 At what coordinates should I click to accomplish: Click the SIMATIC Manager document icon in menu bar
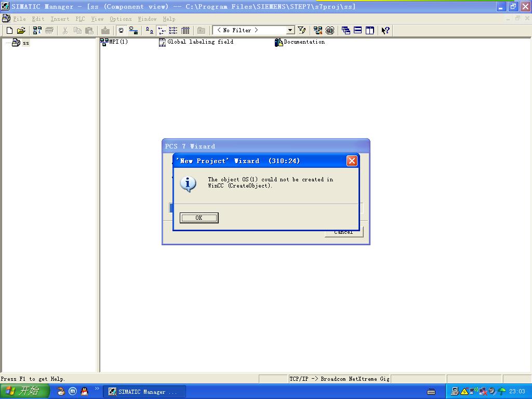6,18
